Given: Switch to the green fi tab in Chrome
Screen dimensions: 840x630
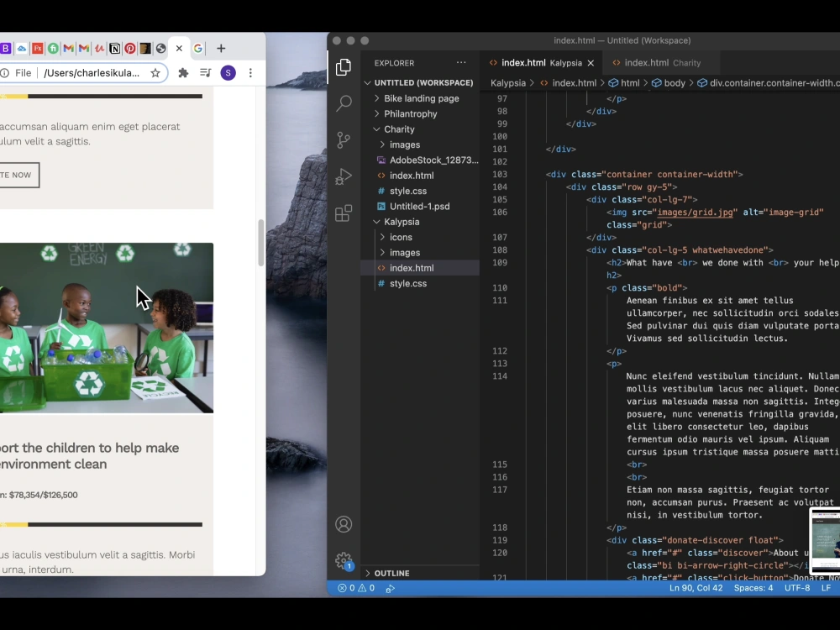Looking at the screenshot, I should pos(53,48).
